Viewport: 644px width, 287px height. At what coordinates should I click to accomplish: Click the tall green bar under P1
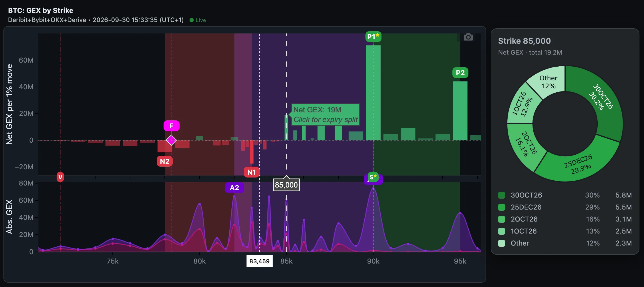click(373, 93)
